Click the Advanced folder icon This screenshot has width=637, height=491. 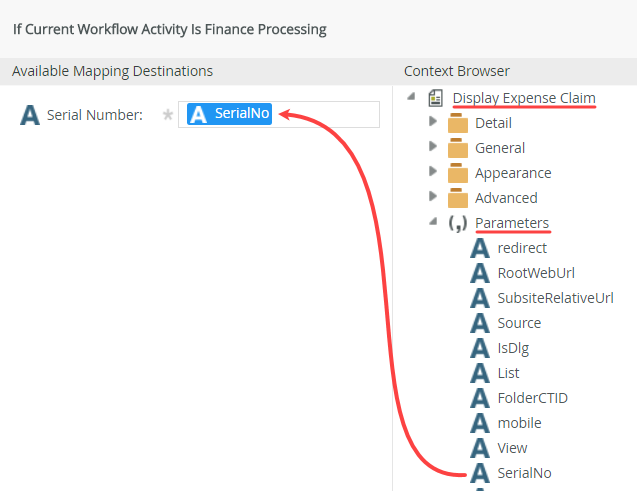click(x=458, y=198)
